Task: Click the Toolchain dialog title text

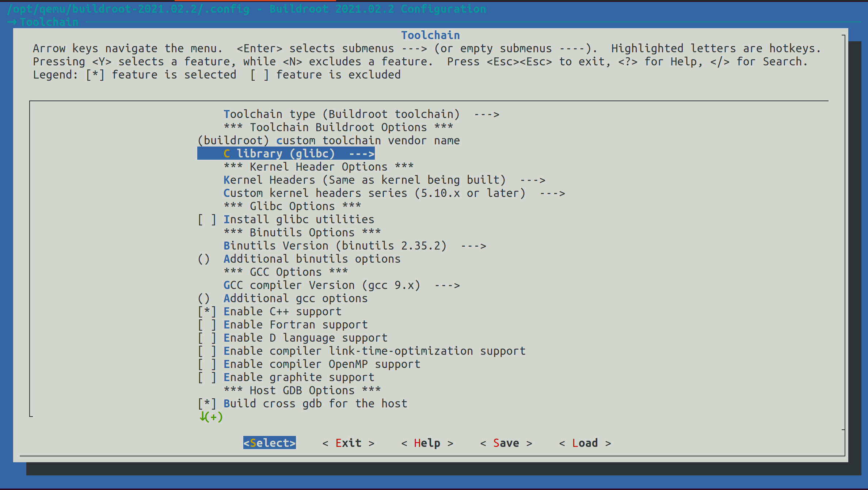Action: (430, 35)
